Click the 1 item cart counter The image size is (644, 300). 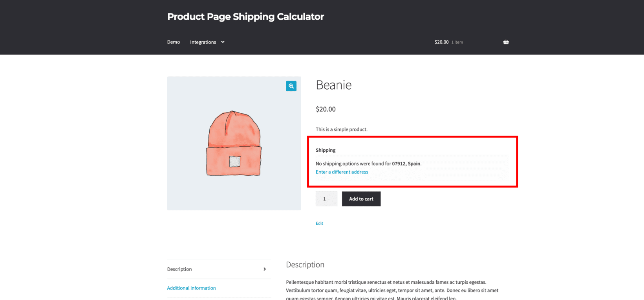tap(457, 42)
